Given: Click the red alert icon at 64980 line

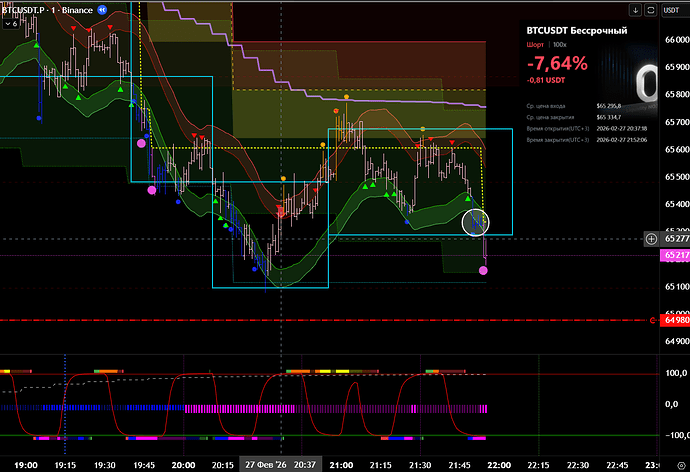Looking at the screenshot, I should point(652,321).
